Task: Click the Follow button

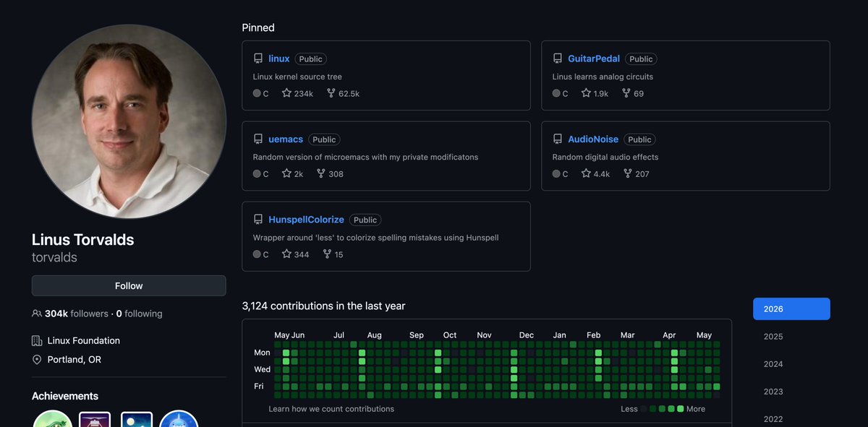Action: (x=129, y=285)
